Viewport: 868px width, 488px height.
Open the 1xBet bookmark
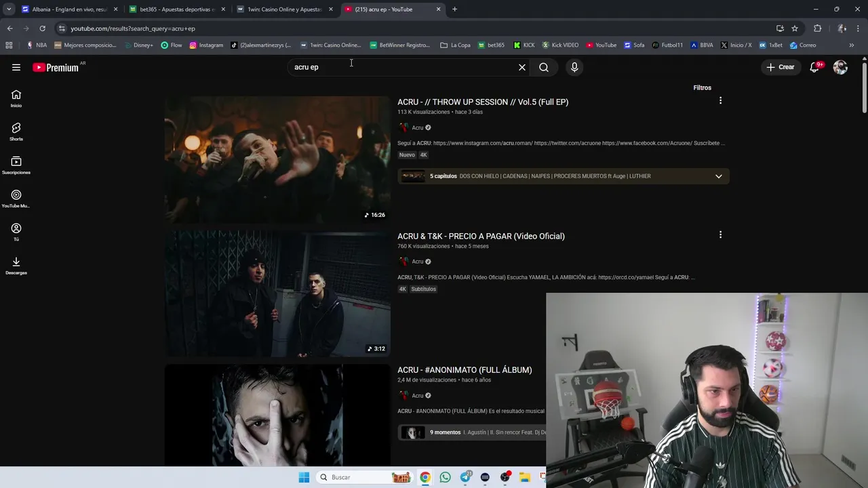tap(770, 45)
